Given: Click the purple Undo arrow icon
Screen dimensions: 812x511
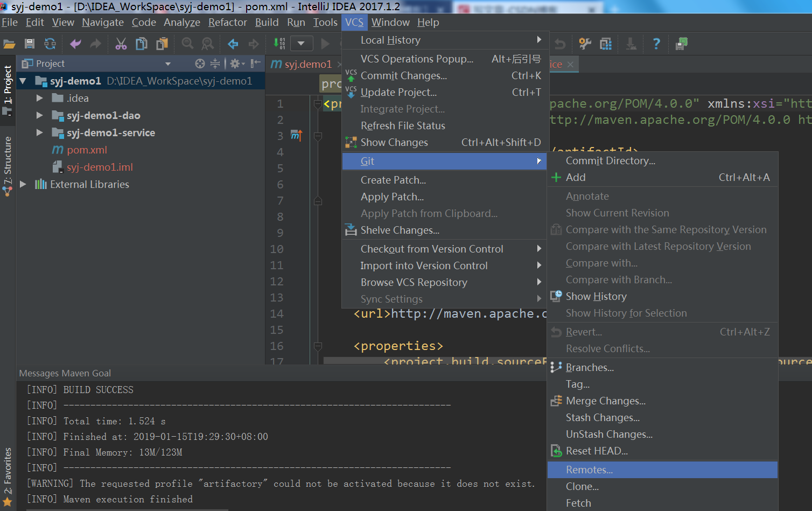Looking at the screenshot, I should (x=75, y=44).
